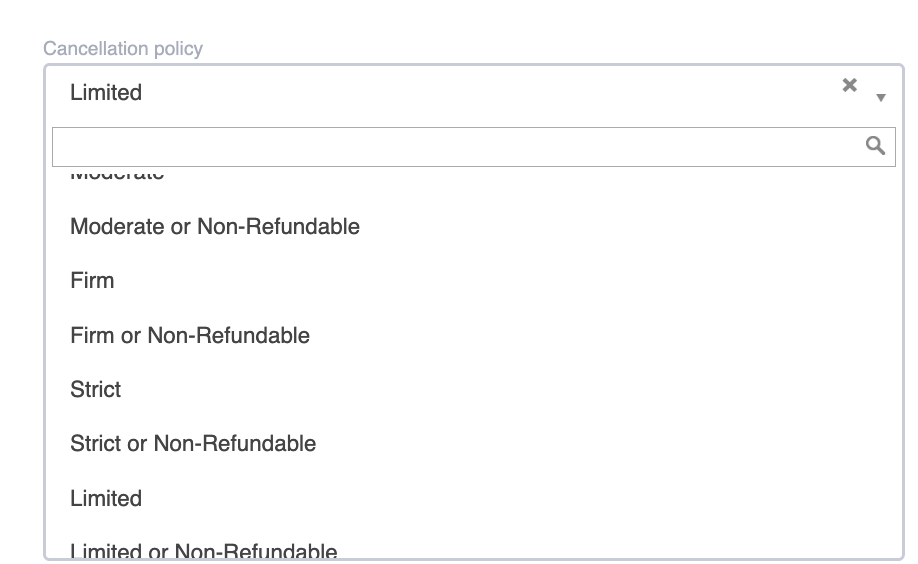Image resolution: width=918 pixels, height=564 pixels.
Task: Click the selected "Limited" combo box value
Action: (x=106, y=93)
